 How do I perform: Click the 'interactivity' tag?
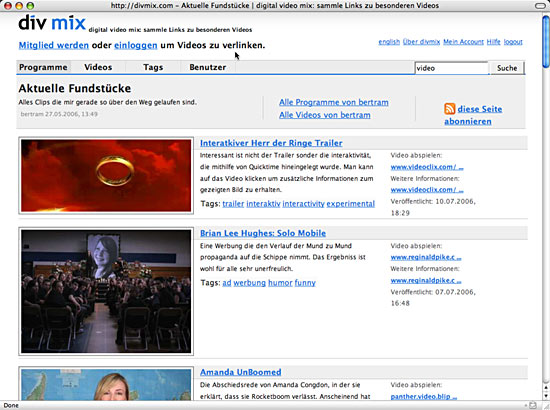tap(303, 204)
